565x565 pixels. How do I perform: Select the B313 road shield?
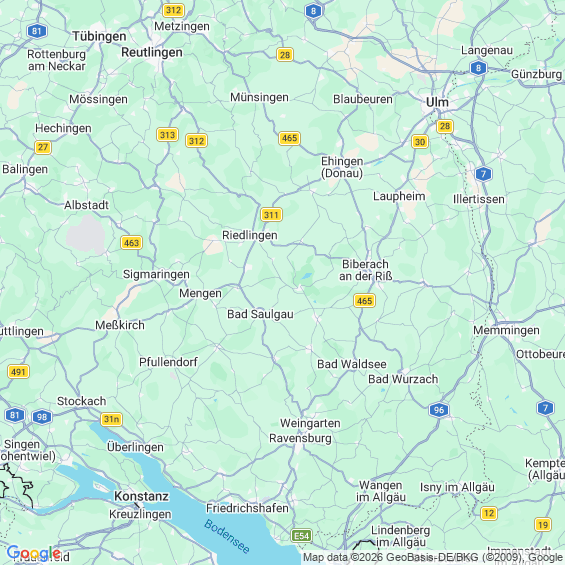pos(168,135)
